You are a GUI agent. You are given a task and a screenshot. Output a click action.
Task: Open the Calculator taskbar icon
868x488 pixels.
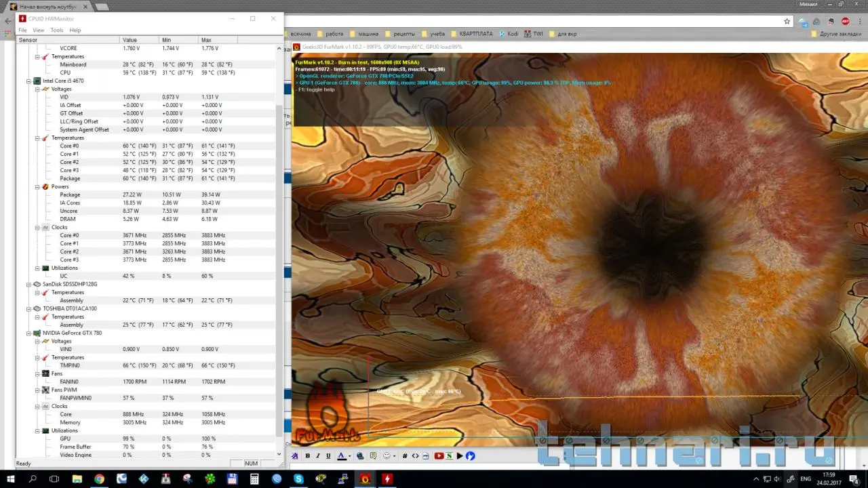(254, 479)
